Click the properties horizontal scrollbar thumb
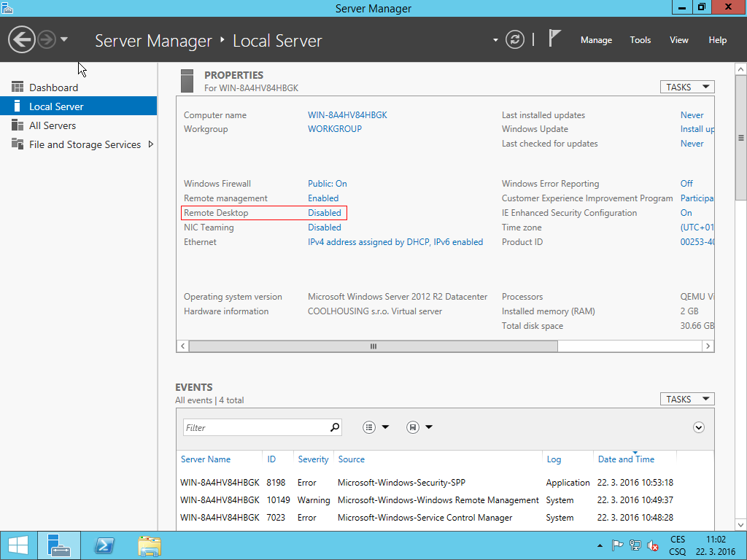Viewport: 747px width, 560px height. pyautogui.click(x=373, y=346)
